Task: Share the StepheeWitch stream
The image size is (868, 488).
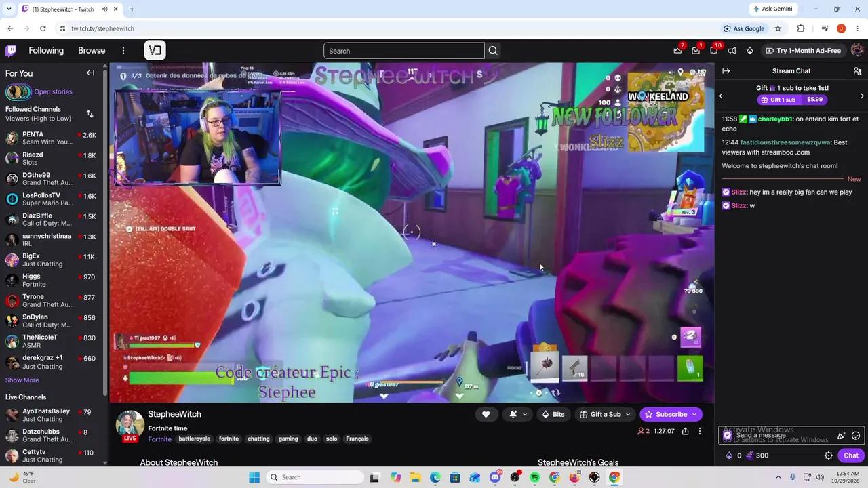Action: [x=686, y=431]
